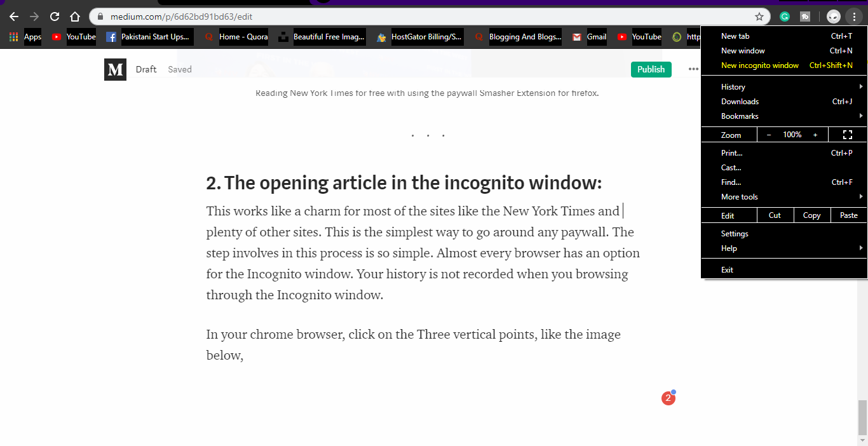Toggle fullscreen mode in Zoom row
The width and height of the screenshot is (868, 446).
(x=847, y=135)
